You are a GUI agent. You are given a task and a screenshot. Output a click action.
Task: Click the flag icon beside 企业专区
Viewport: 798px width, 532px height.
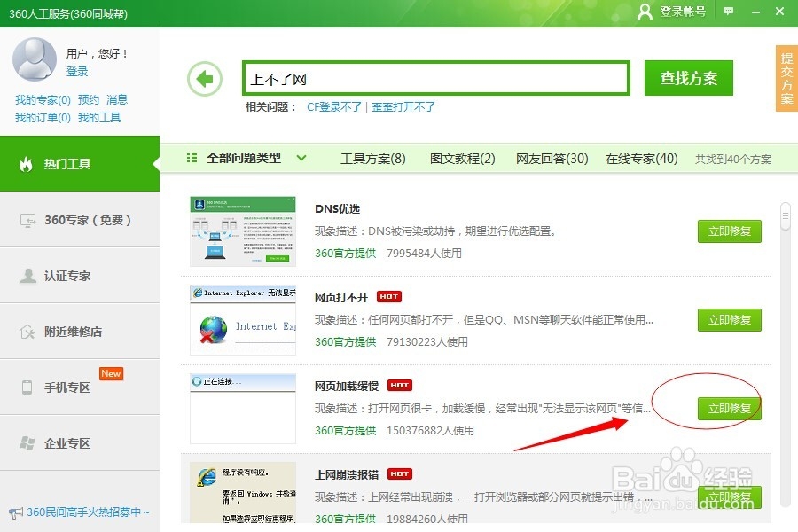(x=27, y=443)
